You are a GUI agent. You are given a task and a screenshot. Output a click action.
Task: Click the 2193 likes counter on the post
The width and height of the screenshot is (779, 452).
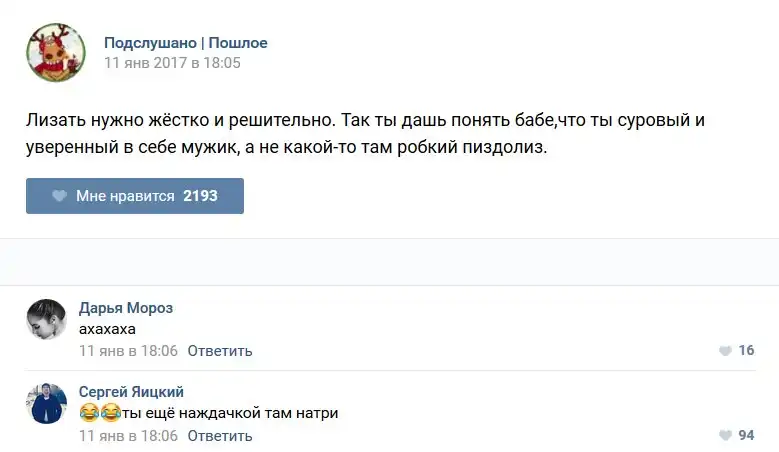200,196
